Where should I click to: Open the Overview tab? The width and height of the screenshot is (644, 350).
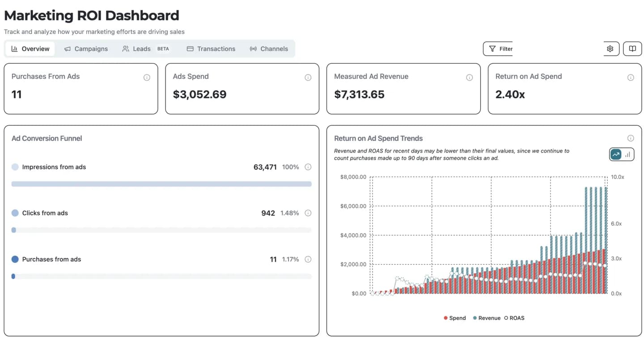(x=30, y=49)
